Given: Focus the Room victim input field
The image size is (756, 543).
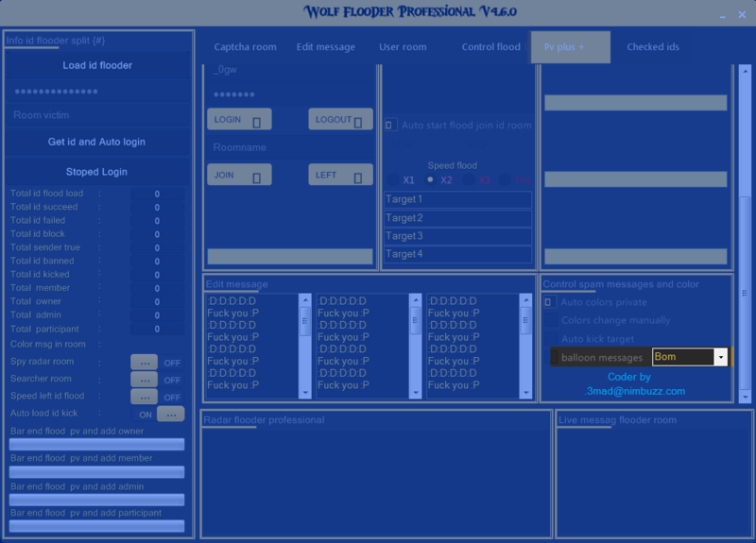Looking at the screenshot, I should click(x=97, y=115).
